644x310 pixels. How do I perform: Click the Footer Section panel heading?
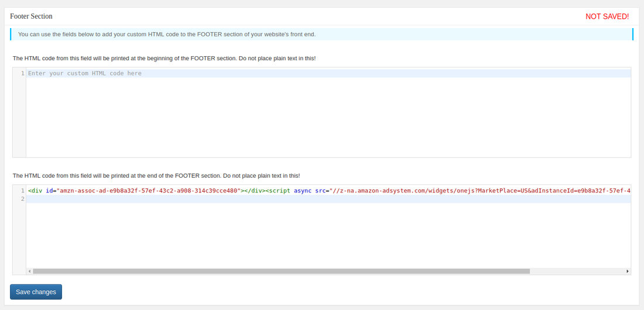coord(31,16)
